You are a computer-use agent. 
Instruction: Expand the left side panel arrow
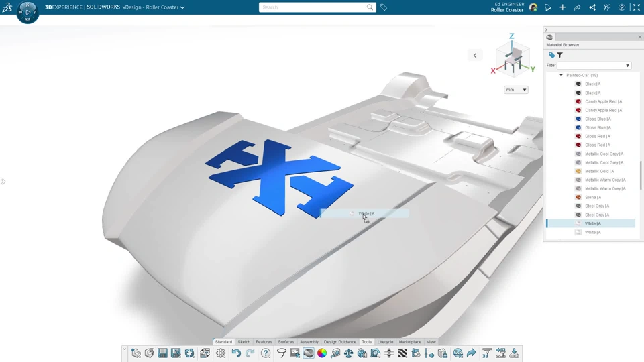[x=3, y=182]
